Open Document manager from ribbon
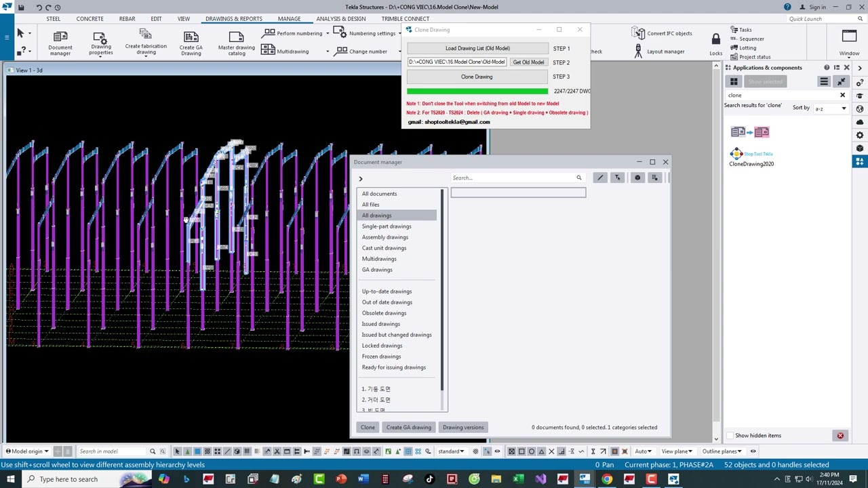The width and height of the screenshot is (868, 488). (x=60, y=42)
